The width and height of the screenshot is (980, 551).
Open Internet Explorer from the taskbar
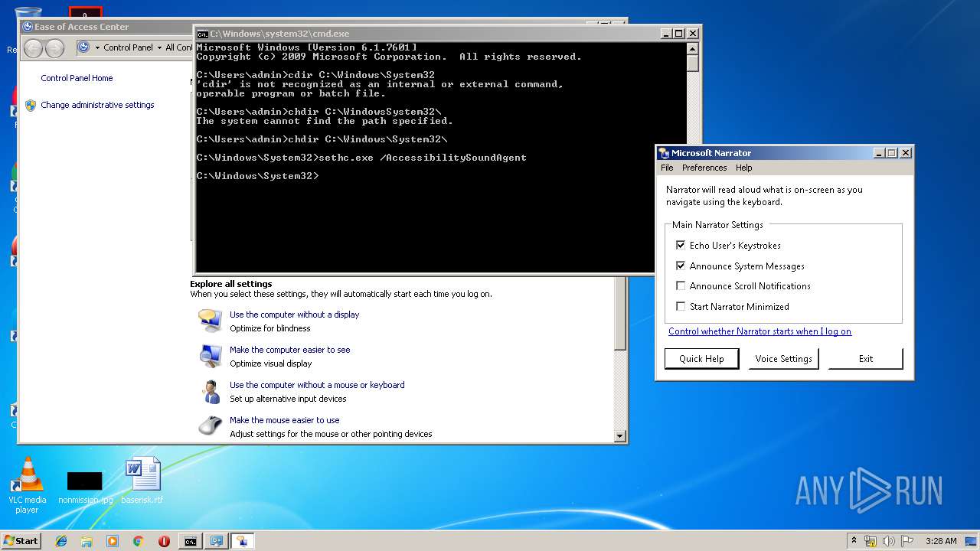point(61,541)
